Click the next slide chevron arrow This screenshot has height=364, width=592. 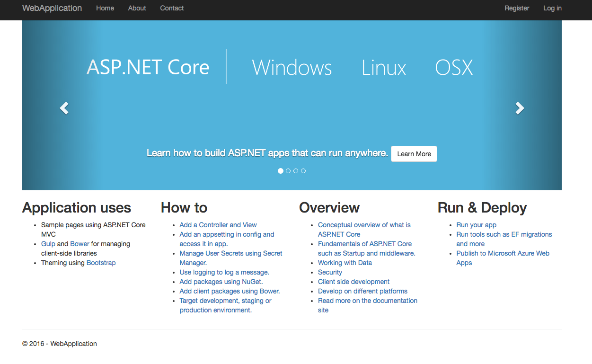coord(520,108)
